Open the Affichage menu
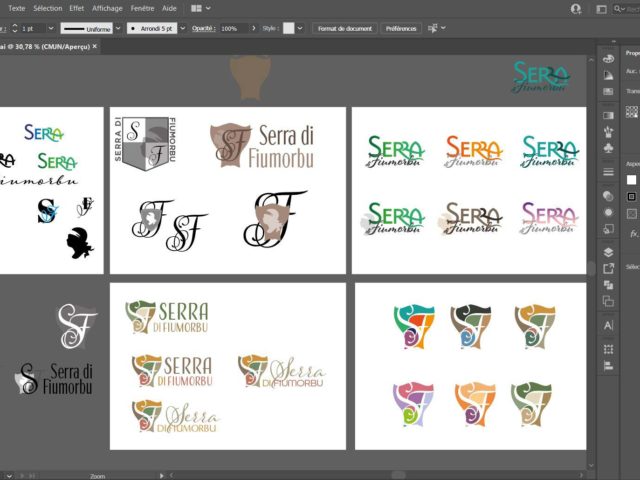 (x=107, y=8)
